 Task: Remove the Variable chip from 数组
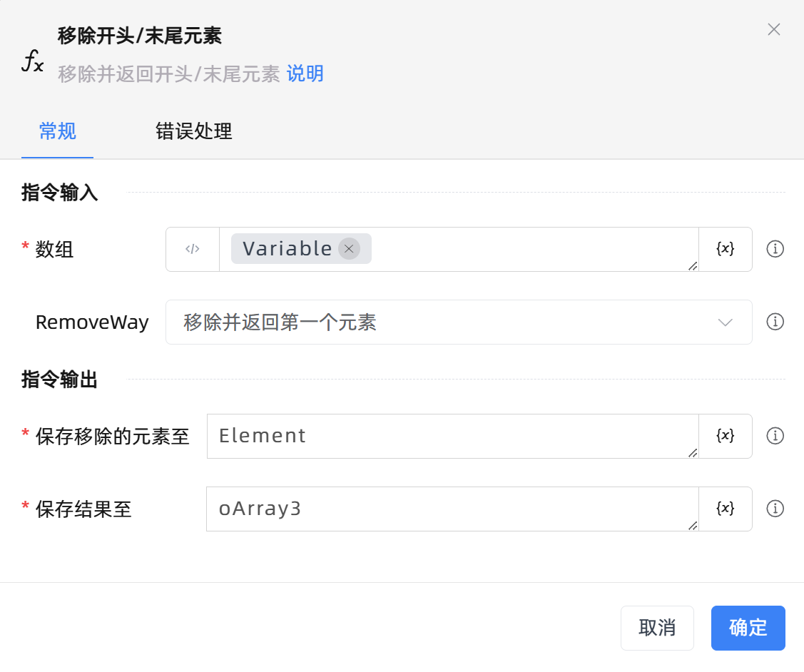pos(349,248)
